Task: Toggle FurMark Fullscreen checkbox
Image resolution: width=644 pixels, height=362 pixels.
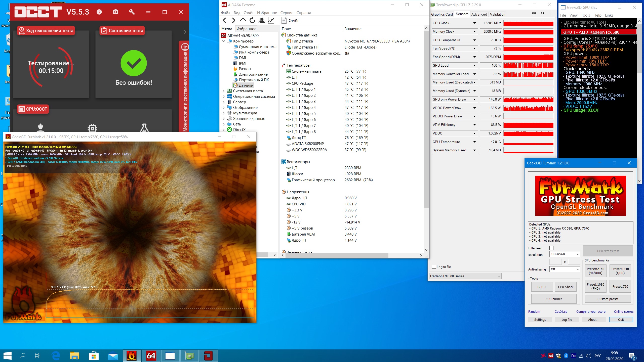Action: (551, 248)
